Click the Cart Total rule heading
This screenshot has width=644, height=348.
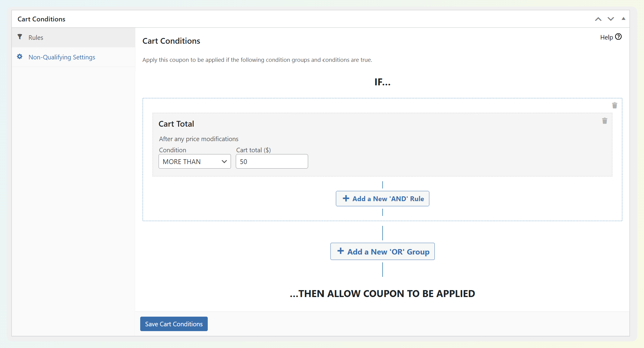tap(176, 124)
